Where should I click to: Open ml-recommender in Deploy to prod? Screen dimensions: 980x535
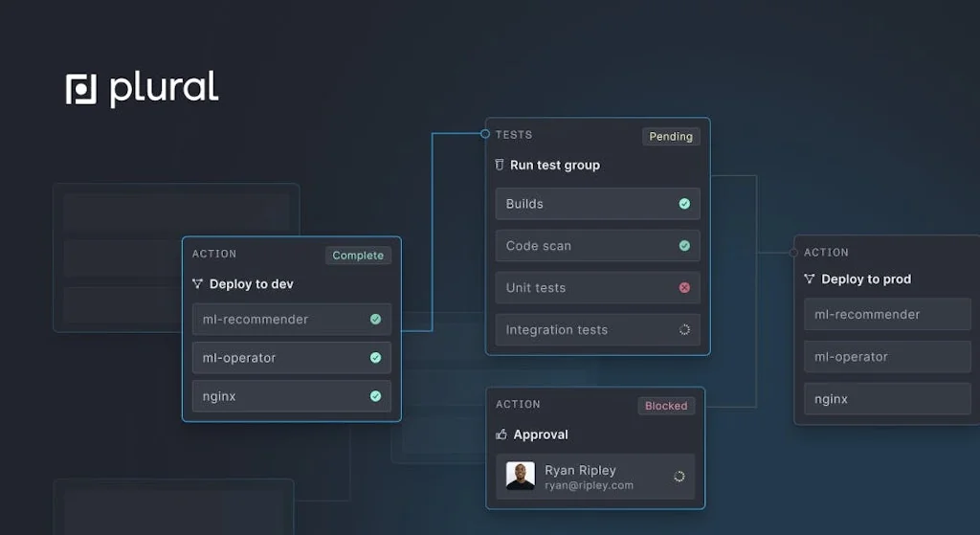pos(887,314)
